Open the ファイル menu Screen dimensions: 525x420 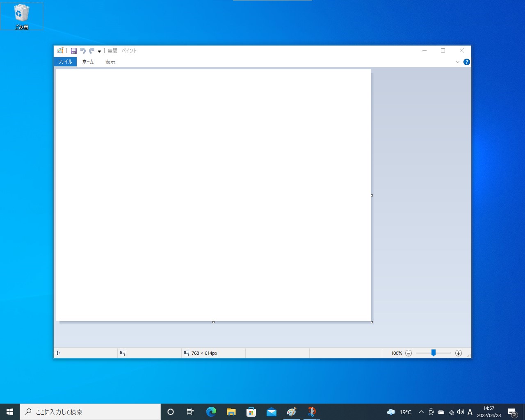(x=65, y=62)
